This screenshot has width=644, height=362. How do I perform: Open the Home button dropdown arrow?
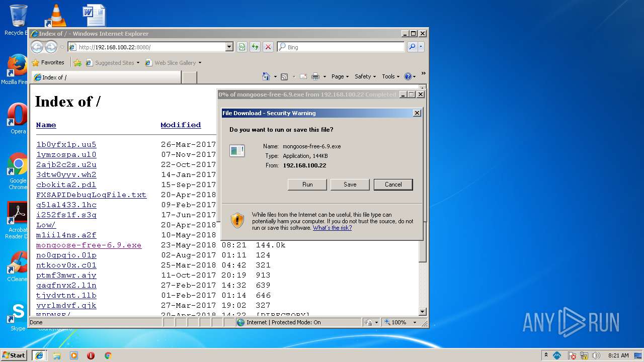coord(275,77)
